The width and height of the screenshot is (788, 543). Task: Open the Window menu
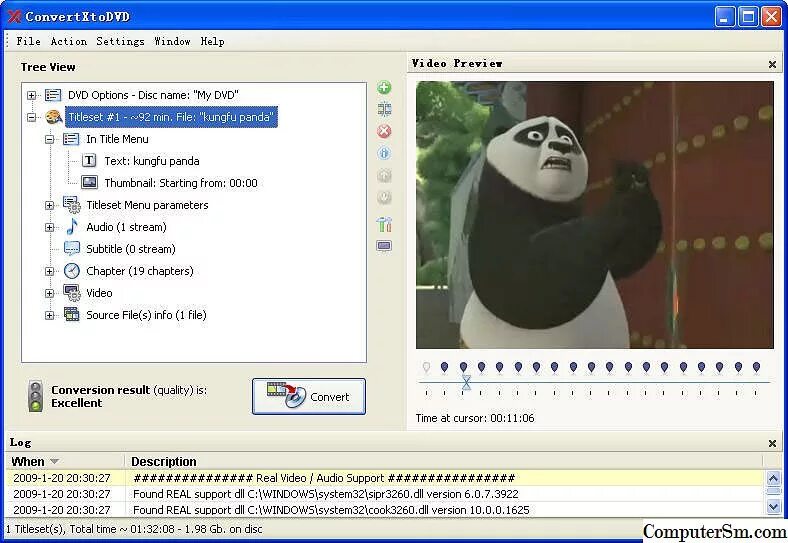[x=172, y=41]
